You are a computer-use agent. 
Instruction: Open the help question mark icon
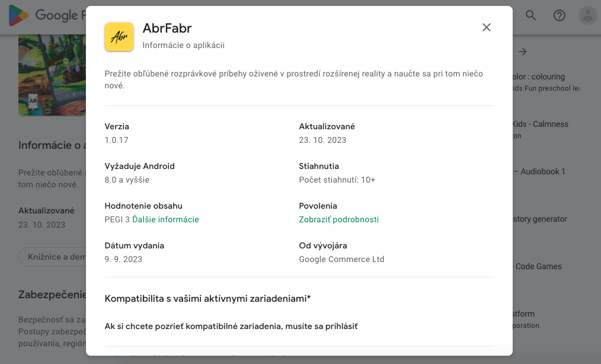(560, 15)
